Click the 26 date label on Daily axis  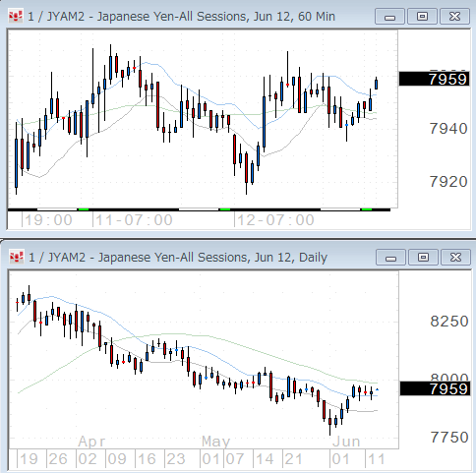click(x=58, y=459)
